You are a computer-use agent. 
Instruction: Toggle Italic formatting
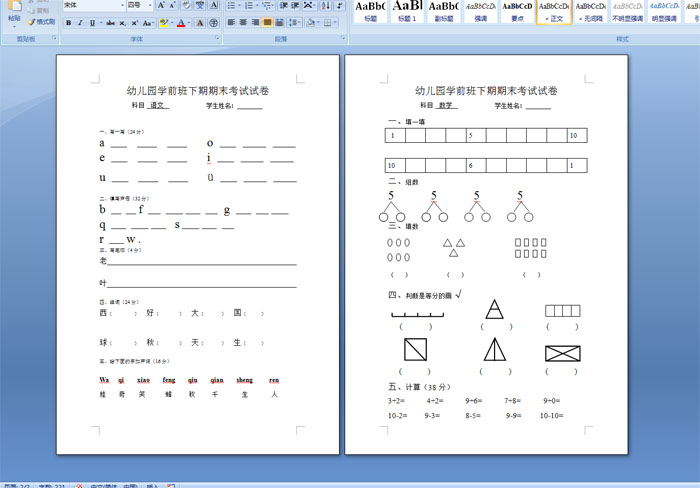pyautogui.click(x=80, y=23)
